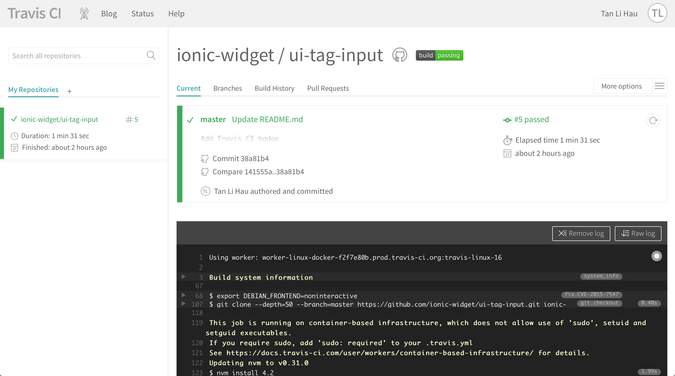Click the search magnifier icon in repositories field

pyautogui.click(x=151, y=55)
